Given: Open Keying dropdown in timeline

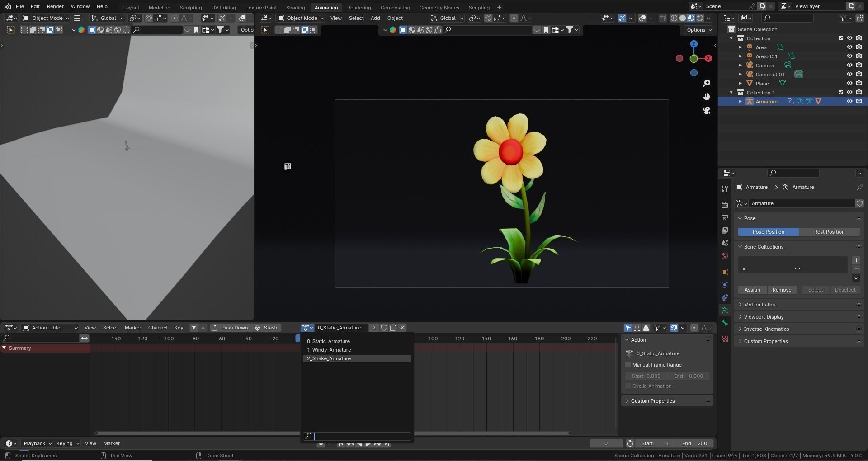Looking at the screenshot, I should [x=67, y=443].
